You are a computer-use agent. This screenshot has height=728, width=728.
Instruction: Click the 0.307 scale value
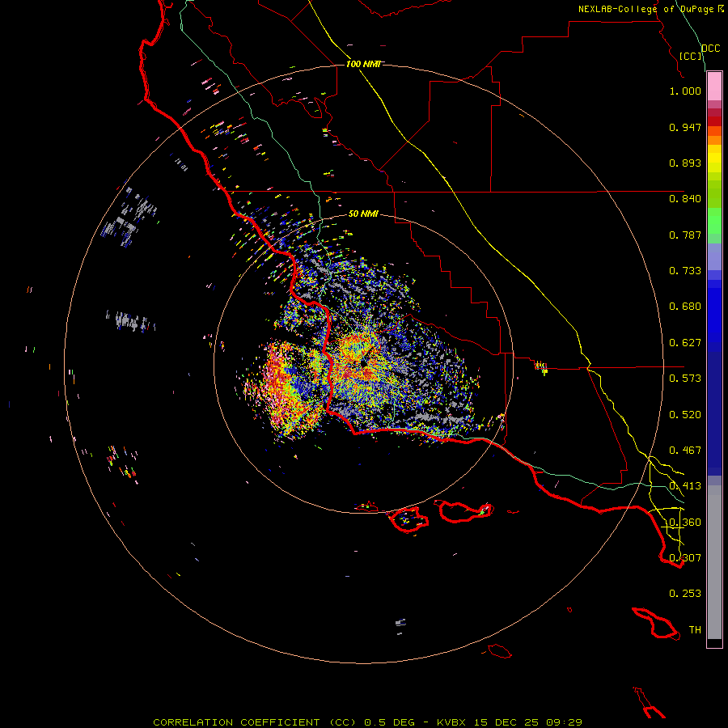pyautogui.click(x=685, y=558)
